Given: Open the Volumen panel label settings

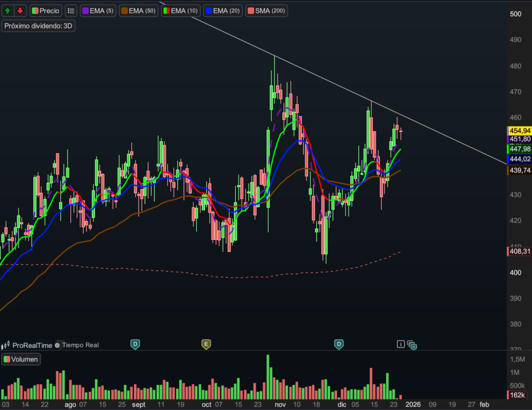Looking at the screenshot, I should coord(21,359).
